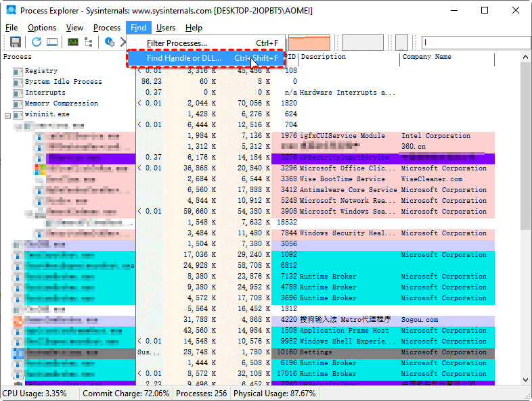Click the Registry process icon
The image size is (532, 401).
18,71
